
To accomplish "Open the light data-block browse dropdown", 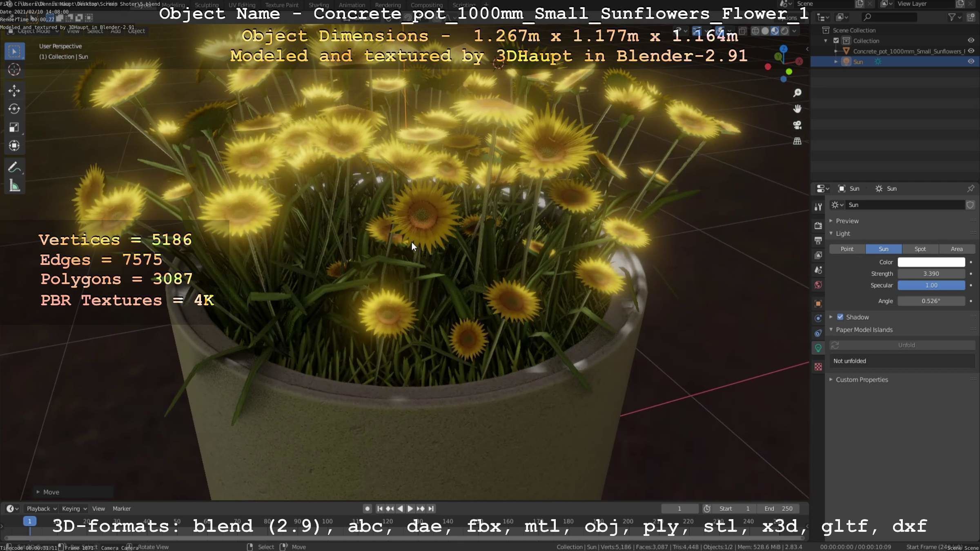I will click(x=837, y=205).
